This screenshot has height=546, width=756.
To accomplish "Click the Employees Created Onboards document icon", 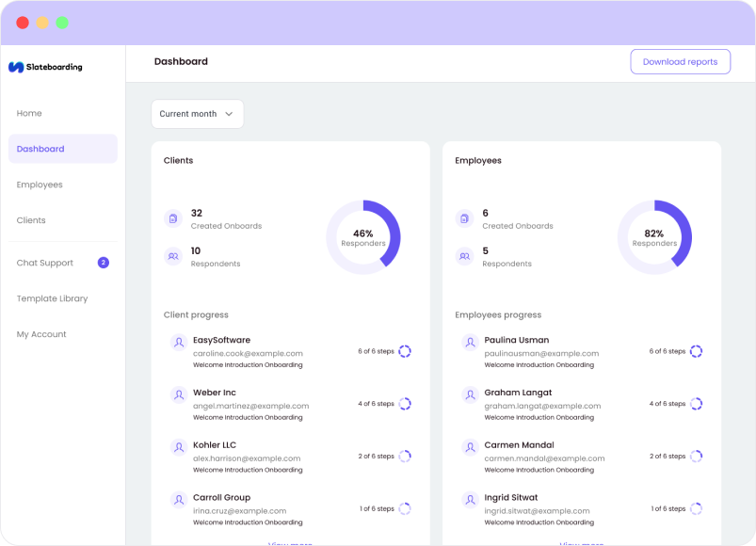I will coord(464,218).
